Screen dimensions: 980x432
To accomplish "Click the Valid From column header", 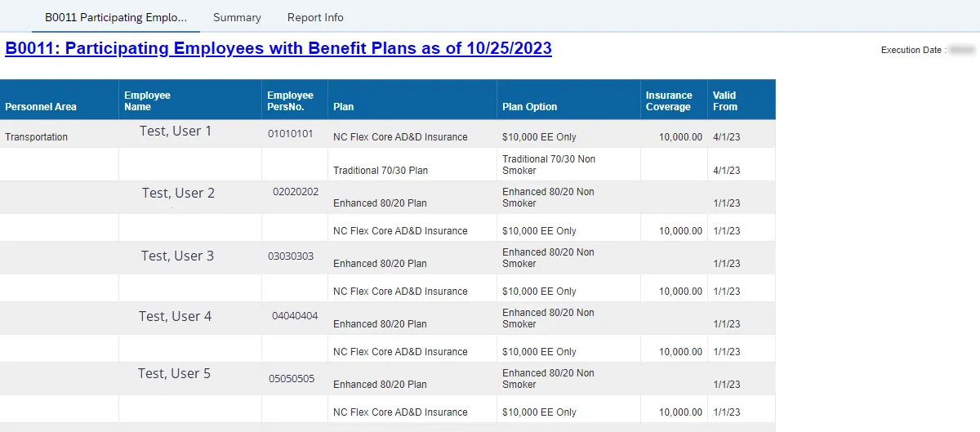I will click(724, 101).
